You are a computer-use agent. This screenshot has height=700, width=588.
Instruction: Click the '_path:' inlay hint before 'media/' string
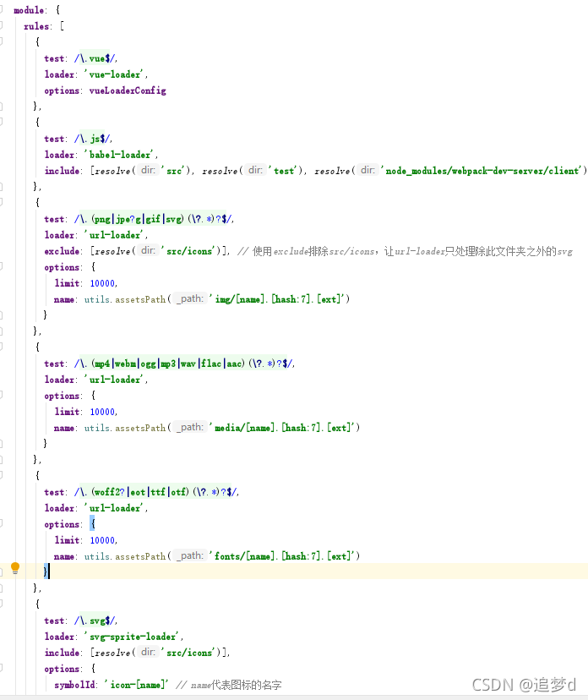(x=190, y=427)
